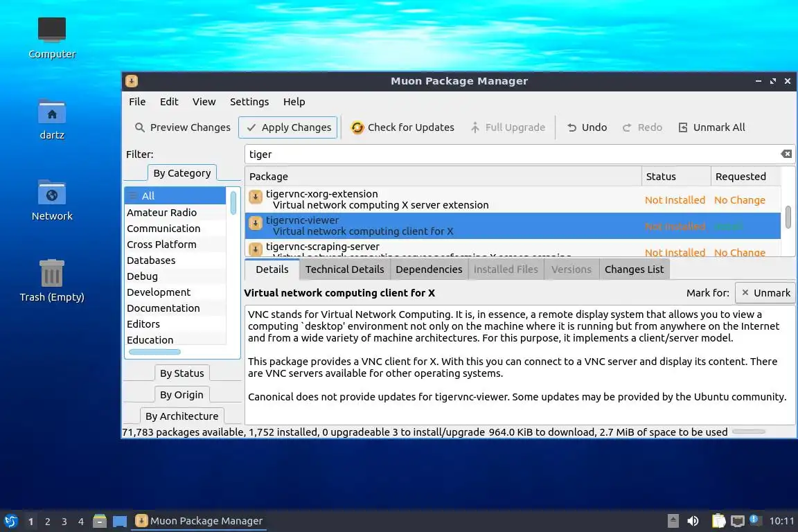Click the clipboard tray icon

(x=718, y=520)
